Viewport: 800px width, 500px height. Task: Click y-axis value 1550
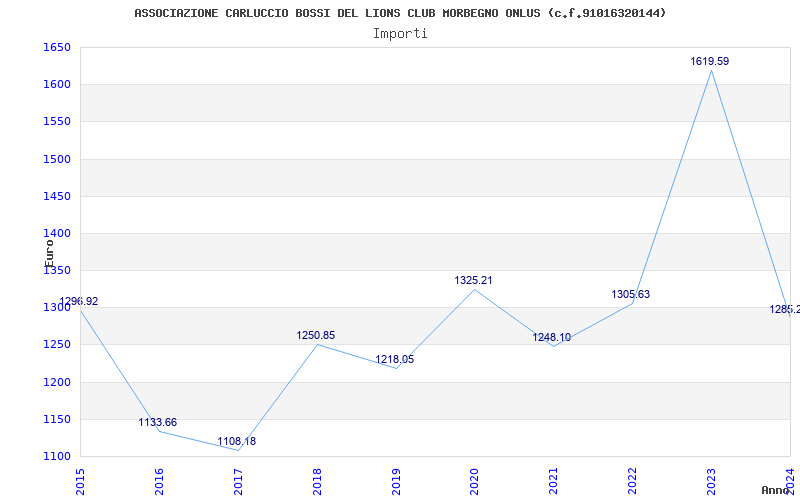click(57, 122)
